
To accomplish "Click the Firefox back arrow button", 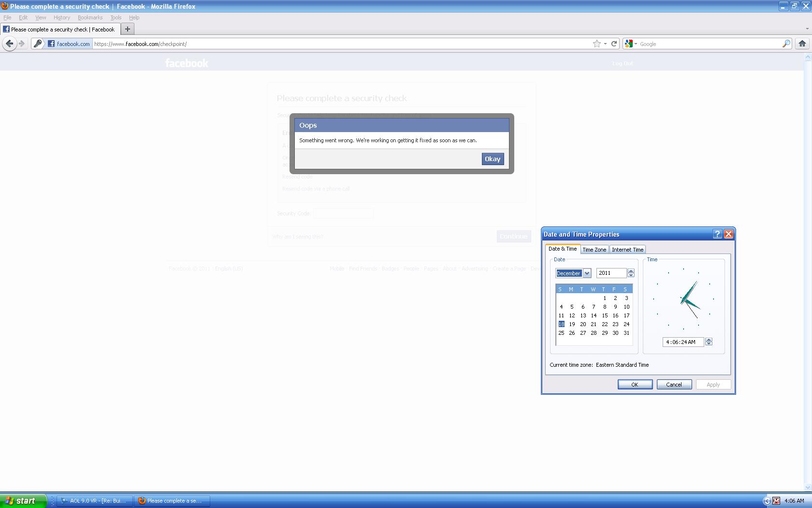I will point(9,44).
